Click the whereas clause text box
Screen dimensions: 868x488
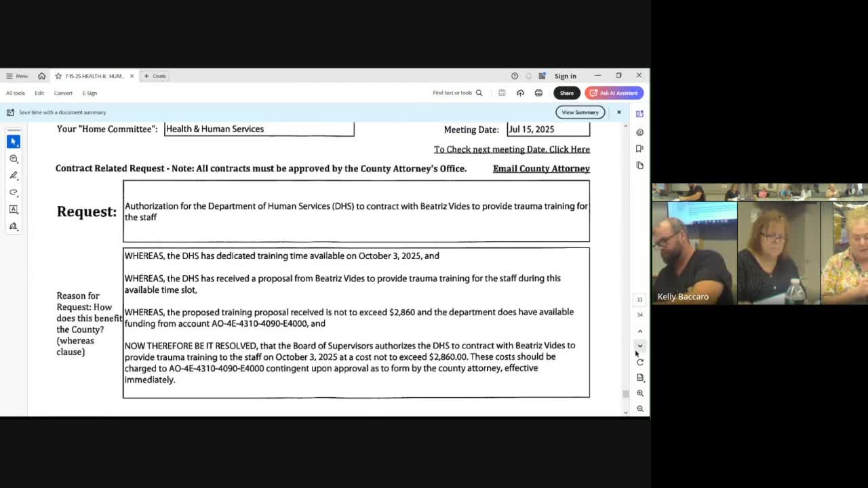coord(356,323)
